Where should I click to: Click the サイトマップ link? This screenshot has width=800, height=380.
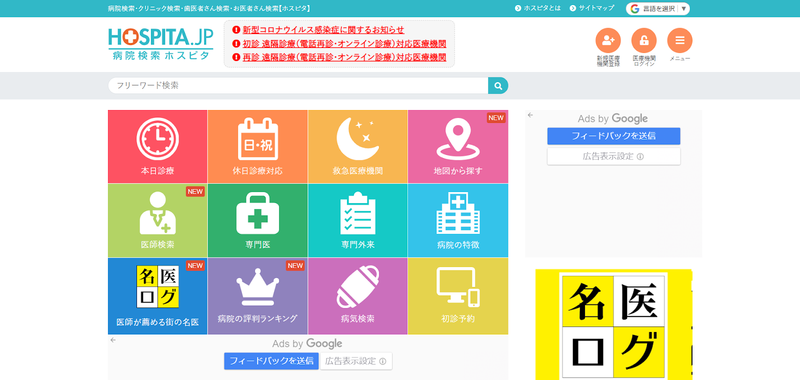(595, 8)
